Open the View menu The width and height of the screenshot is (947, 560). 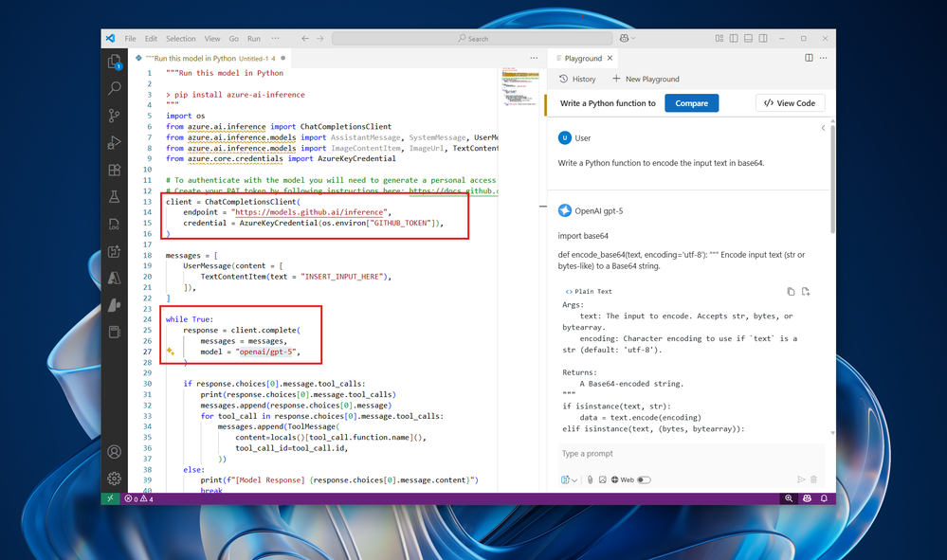[x=212, y=39]
